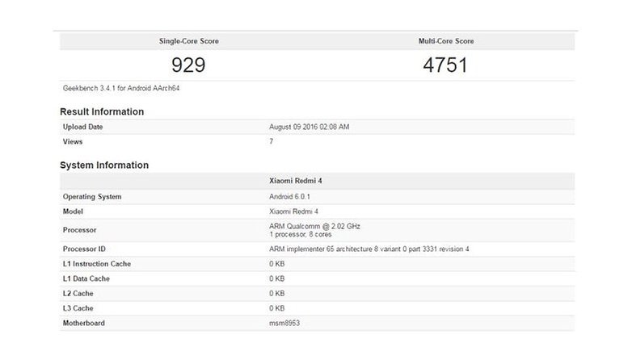Click the L1 Instruction Cache label

pos(97,264)
